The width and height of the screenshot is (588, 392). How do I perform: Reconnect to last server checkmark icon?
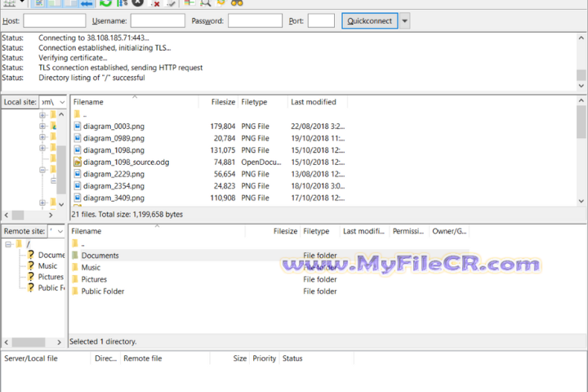click(x=171, y=3)
